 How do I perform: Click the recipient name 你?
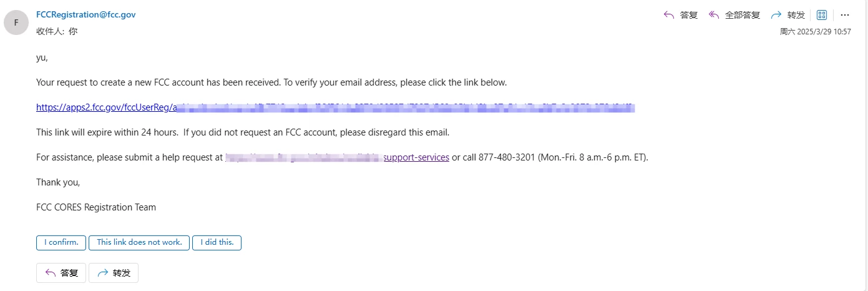click(x=73, y=31)
